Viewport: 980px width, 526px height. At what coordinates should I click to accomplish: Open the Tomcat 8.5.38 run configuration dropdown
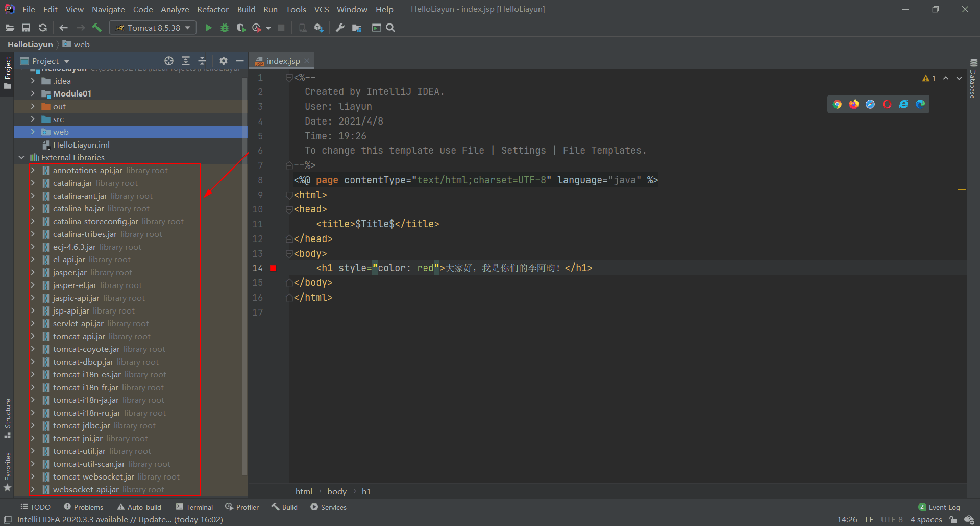(x=153, y=28)
